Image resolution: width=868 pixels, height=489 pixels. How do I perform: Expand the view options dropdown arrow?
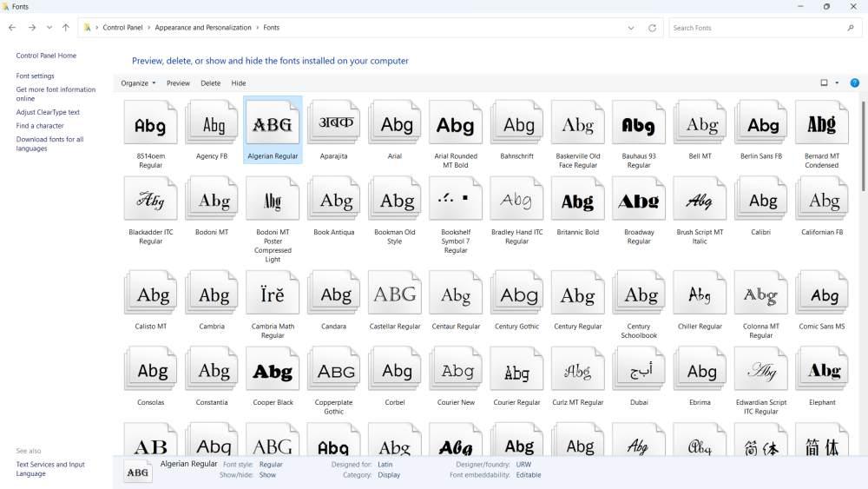pos(837,83)
